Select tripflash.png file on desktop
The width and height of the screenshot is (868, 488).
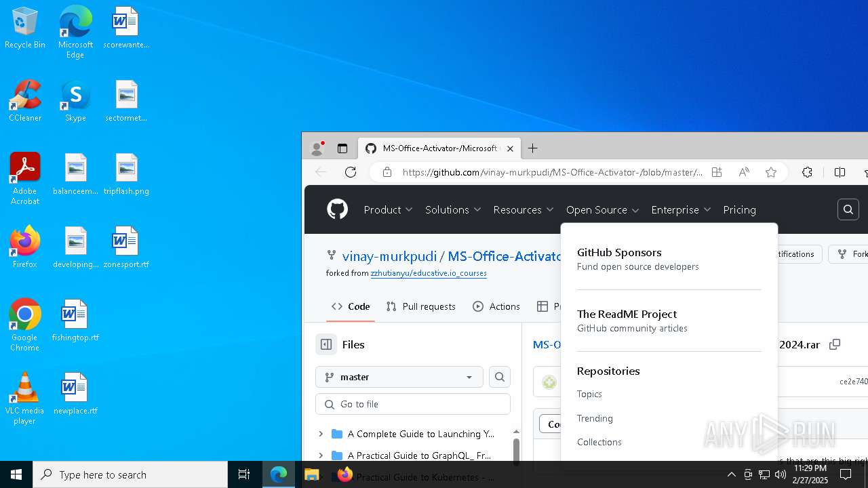(126, 175)
